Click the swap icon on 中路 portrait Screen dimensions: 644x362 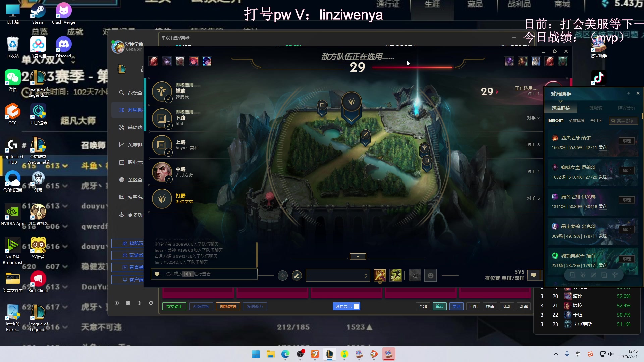[x=168, y=179]
